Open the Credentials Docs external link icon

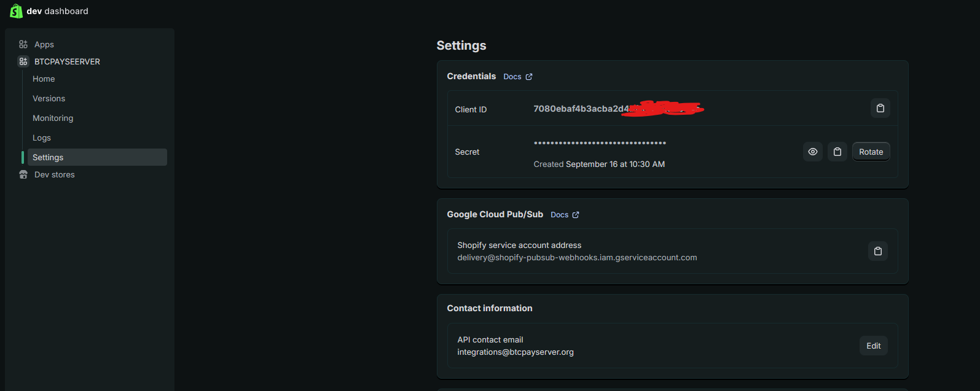click(x=528, y=76)
